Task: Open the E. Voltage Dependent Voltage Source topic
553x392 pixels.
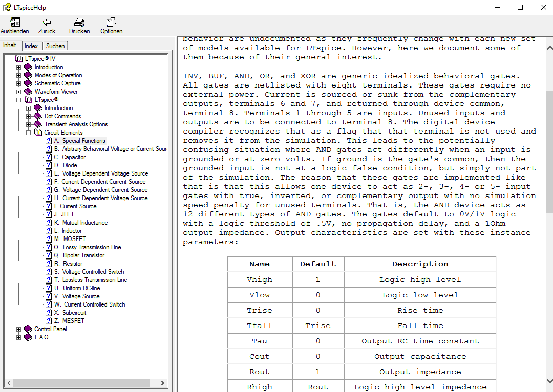Action: 101,173
